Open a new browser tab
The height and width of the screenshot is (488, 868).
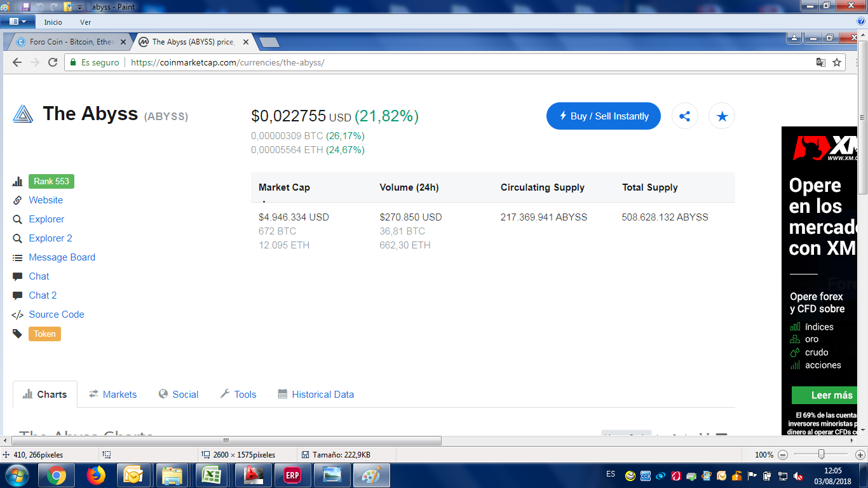point(269,43)
